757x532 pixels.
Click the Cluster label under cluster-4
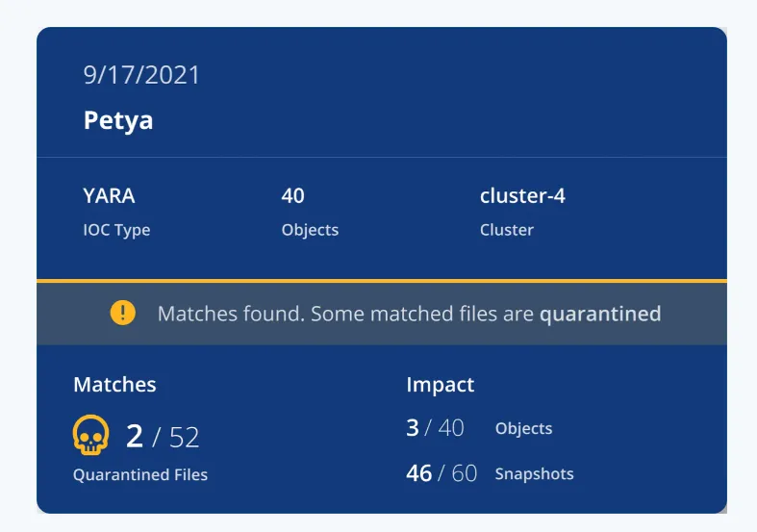pyautogui.click(x=506, y=230)
